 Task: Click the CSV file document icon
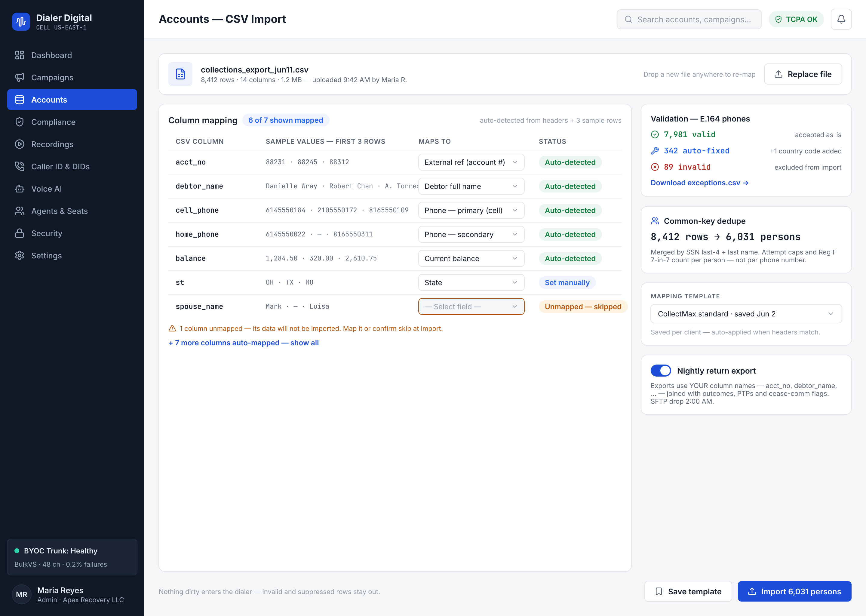click(x=180, y=74)
